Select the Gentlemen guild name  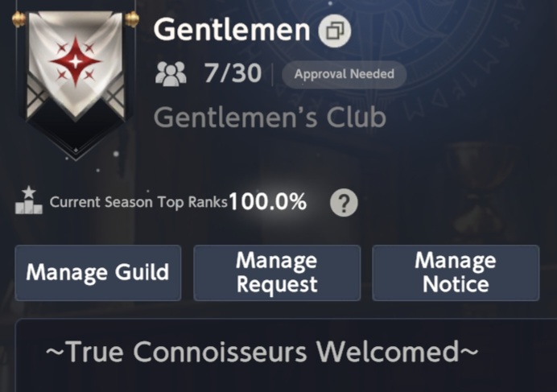232,30
